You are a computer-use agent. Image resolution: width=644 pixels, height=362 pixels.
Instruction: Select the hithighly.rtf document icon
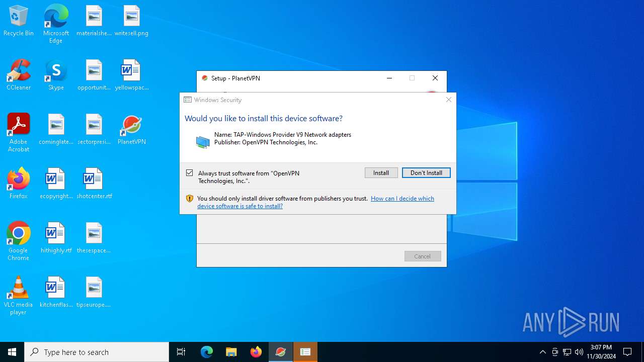[x=56, y=238]
